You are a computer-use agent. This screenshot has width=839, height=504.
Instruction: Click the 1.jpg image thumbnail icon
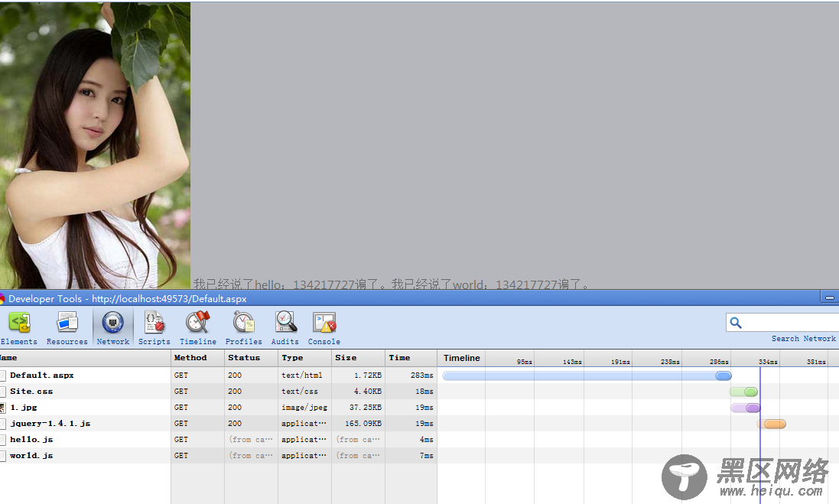(2, 407)
